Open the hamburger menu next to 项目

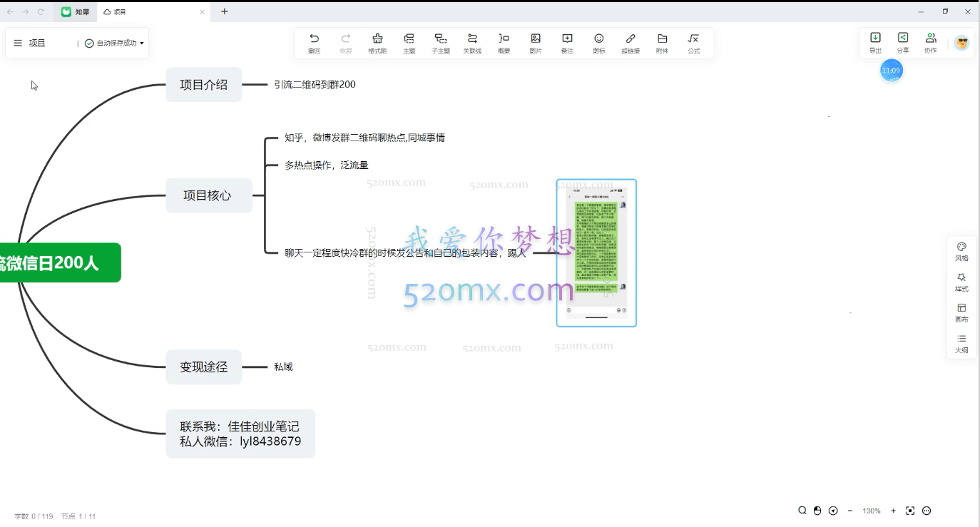tap(18, 42)
